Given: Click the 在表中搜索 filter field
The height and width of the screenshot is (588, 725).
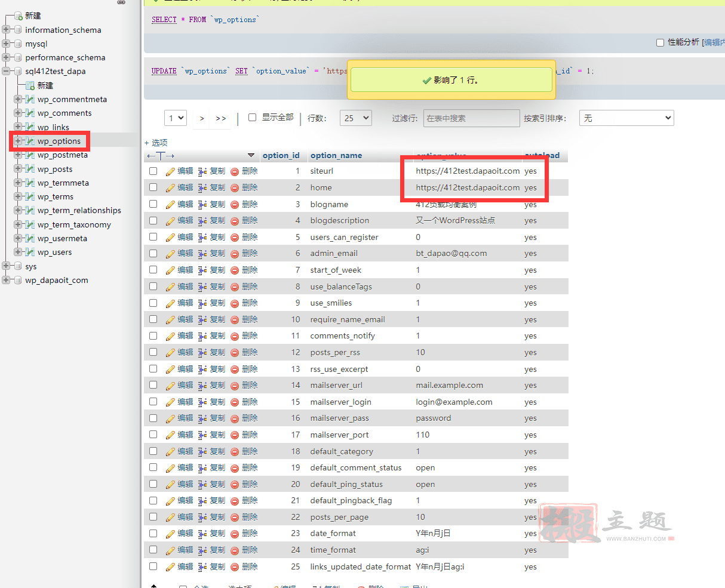Looking at the screenshot, I should tap(472, 118).
